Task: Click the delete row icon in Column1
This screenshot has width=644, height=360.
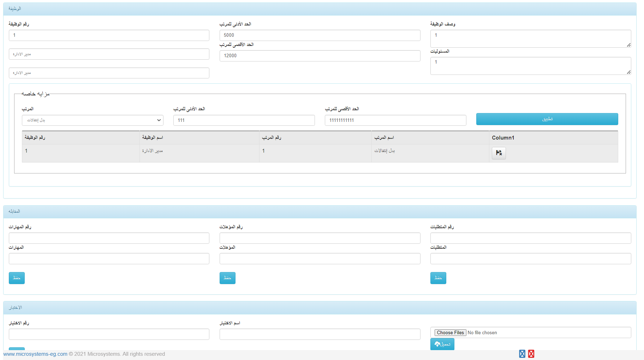Action: point(499,153)
